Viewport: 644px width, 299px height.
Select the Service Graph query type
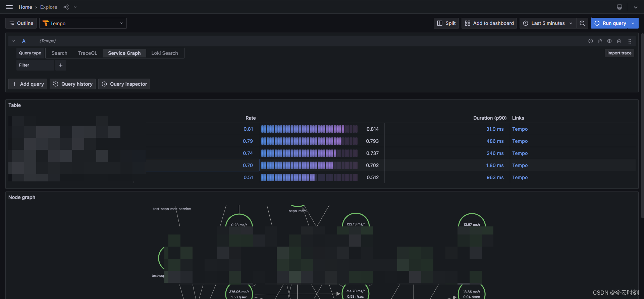coord(124,53)
